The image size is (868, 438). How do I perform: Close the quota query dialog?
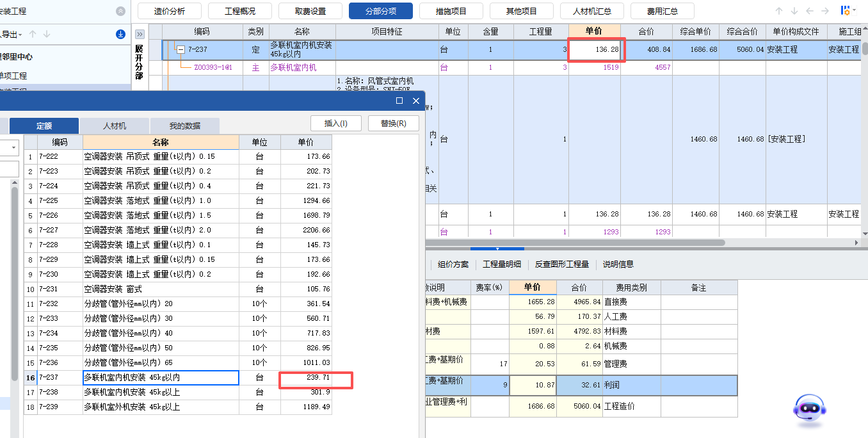pyautogui.click(x=415, y=101)
